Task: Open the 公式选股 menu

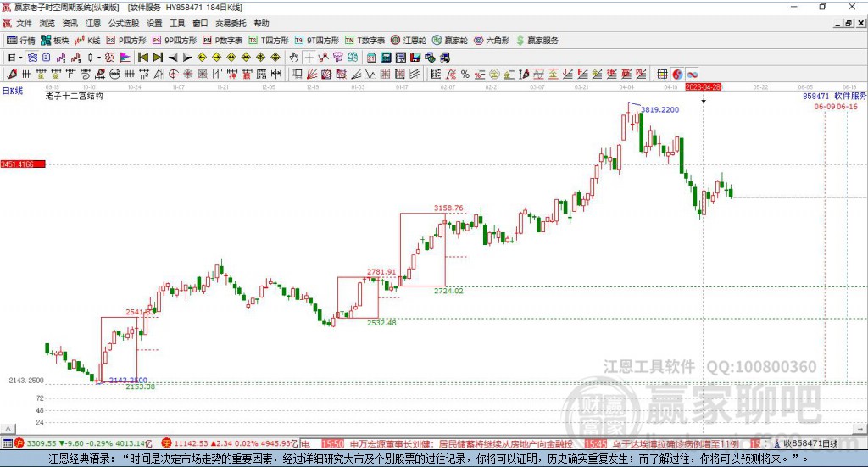Action: pos(122,24)
